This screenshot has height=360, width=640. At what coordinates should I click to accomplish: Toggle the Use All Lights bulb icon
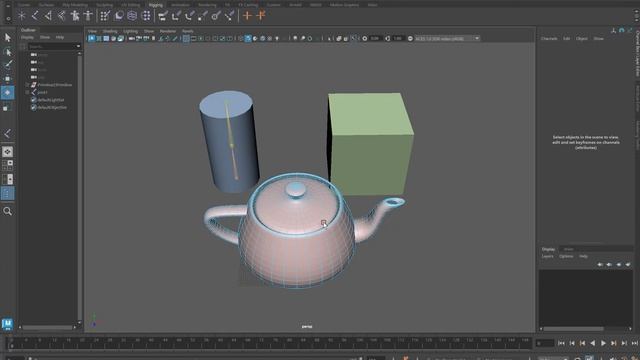click(x=277, y=38)
